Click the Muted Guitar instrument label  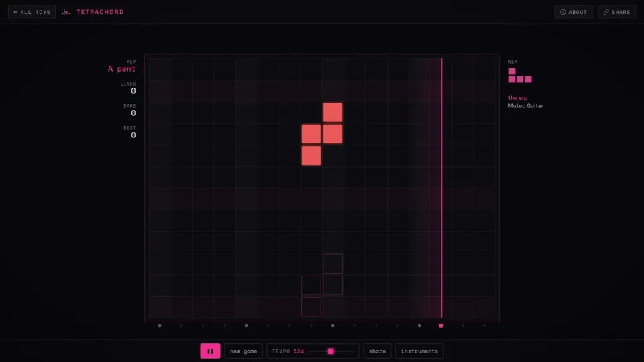(x=525, y=106)
